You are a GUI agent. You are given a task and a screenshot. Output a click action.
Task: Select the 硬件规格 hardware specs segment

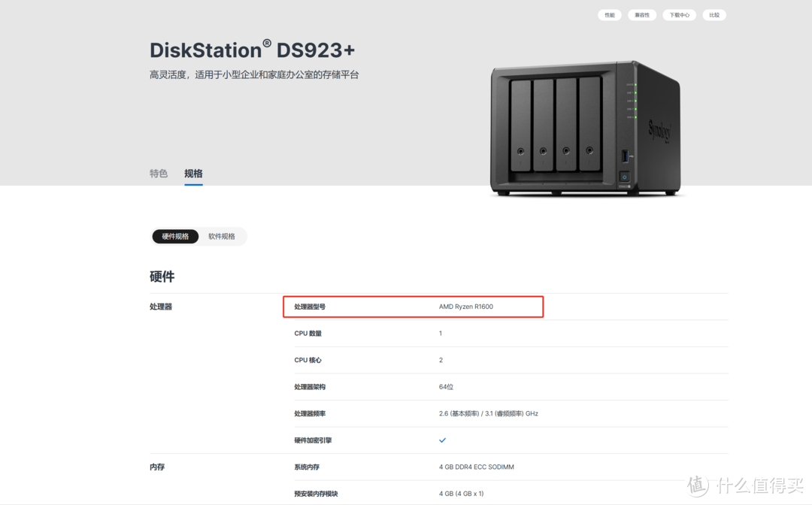pos(175,236)
